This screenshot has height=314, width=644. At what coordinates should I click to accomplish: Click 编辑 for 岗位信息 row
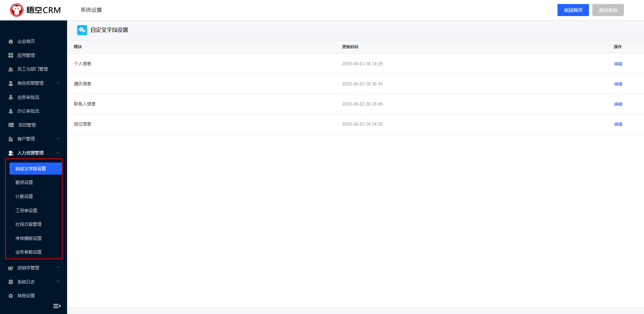coord(618,124)
